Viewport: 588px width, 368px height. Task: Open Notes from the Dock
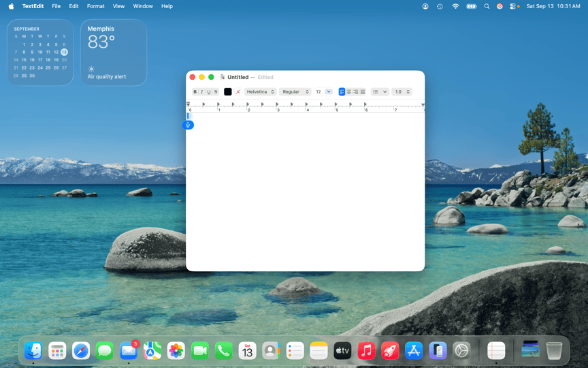click(318, 351)
